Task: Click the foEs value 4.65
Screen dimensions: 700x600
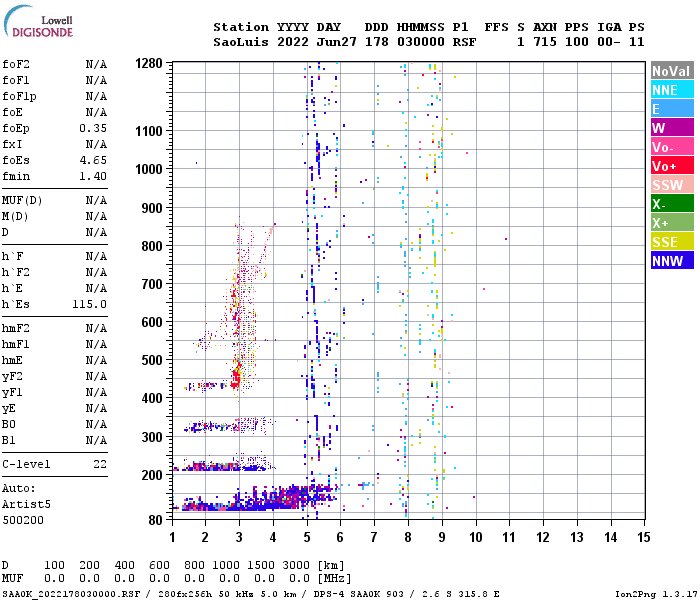Action: pos(93,160)
